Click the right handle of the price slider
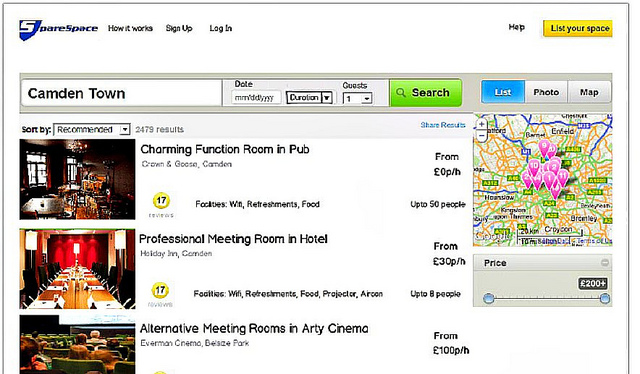The width and height of the screenshot is (640, 374). (x=605, y=298)
